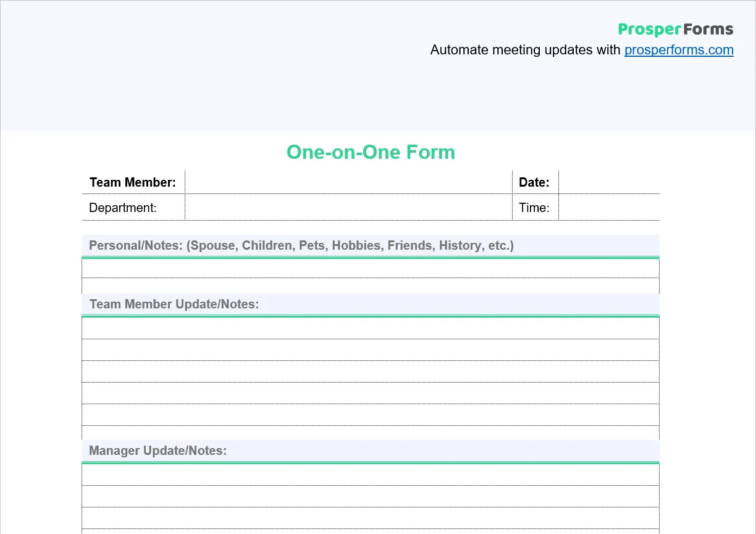The image size is (756, 534).
Task: Click fifth line under Team Member Update/Notes
Action: point(371,415)
